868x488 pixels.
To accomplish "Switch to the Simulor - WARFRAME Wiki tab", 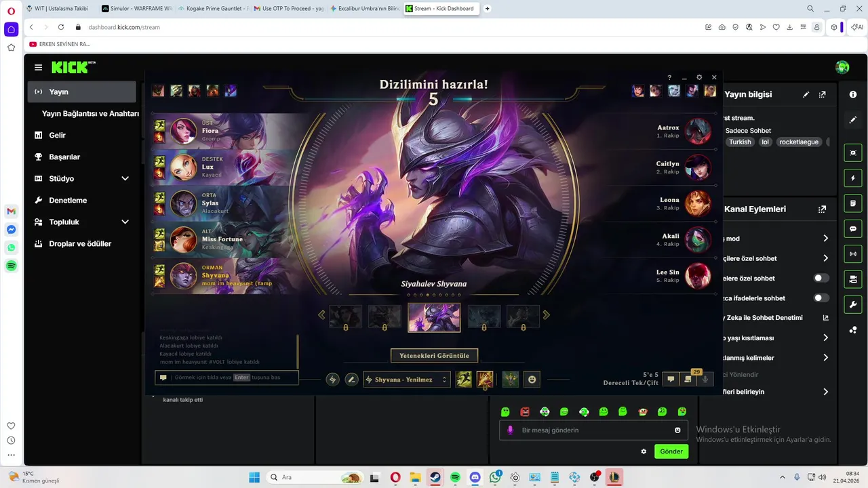I will coord(136,9).
